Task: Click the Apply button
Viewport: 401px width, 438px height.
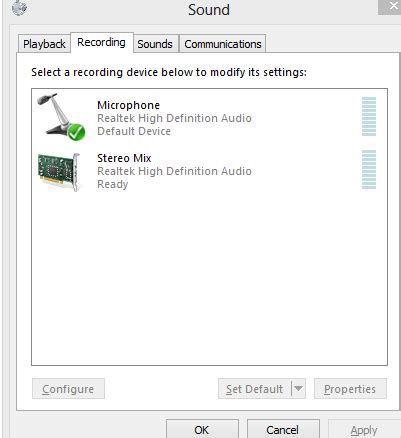Action: coord(364,429)
